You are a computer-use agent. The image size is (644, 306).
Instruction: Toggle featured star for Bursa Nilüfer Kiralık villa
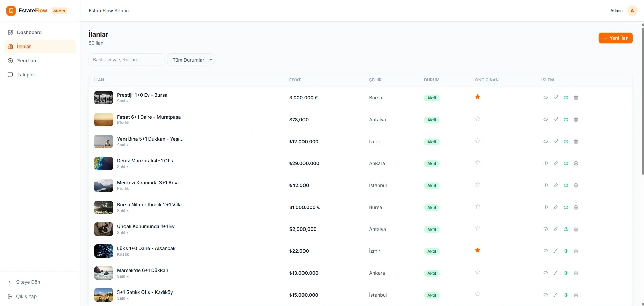(x=478, y=207)
